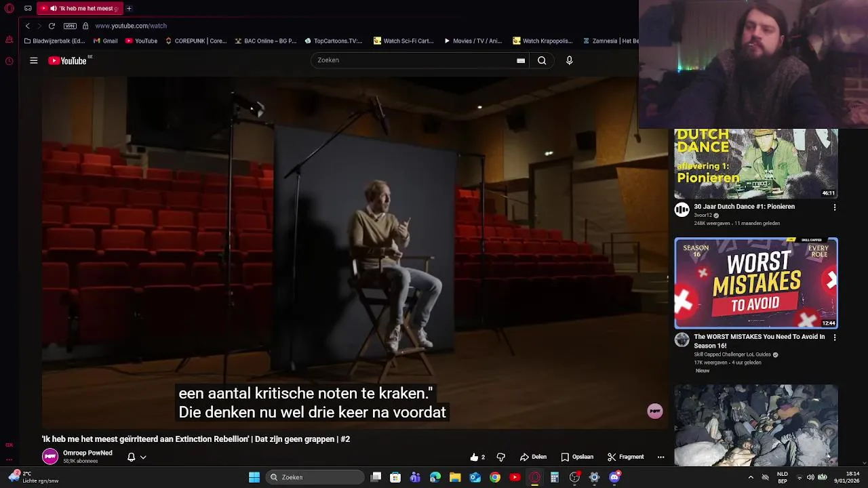The image size is (868, 488).
Task: Click the taskbar Zoeken search box
Action: (314, 477)
